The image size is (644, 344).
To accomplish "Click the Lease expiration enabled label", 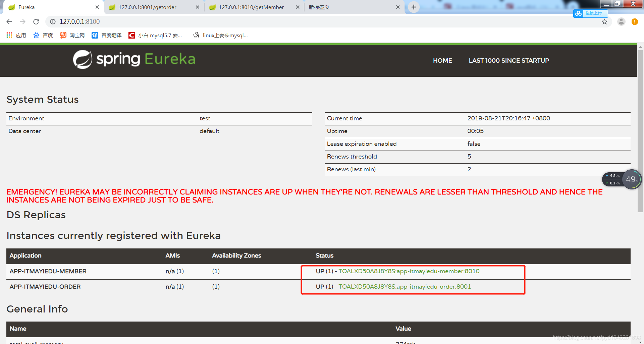I will 362,144.
